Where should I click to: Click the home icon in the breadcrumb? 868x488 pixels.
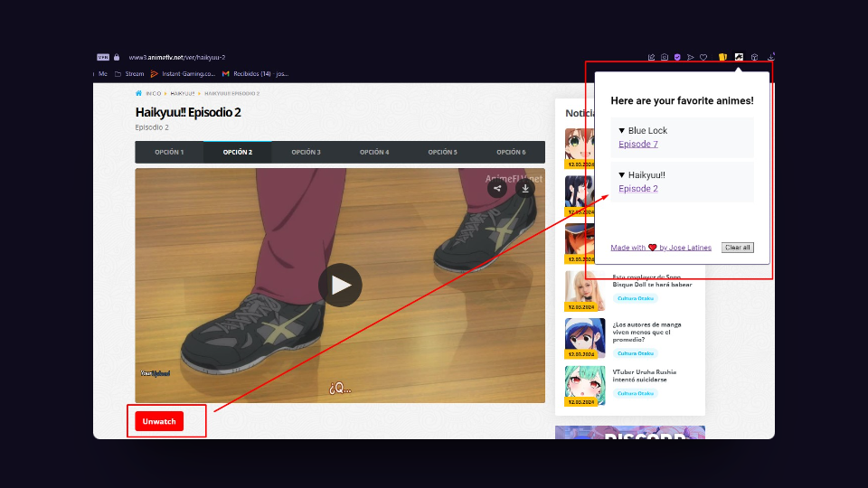pos(138,93)
